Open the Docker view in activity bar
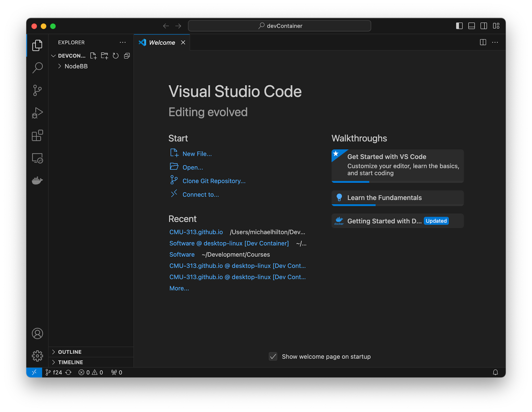 tap(37, 181)
